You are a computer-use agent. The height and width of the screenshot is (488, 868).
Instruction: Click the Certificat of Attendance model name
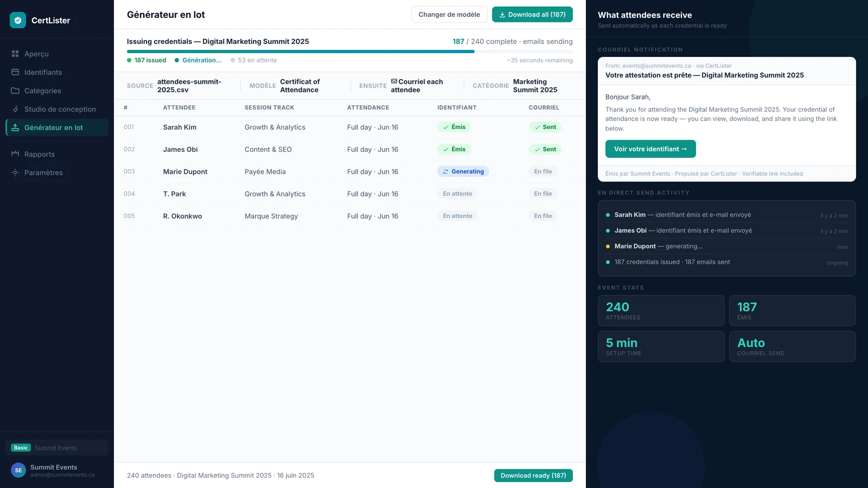tap(300, 86)
